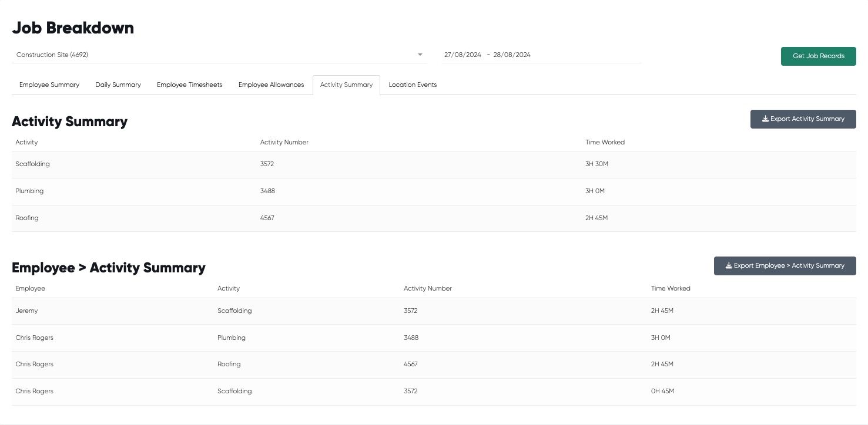Select the Employee Allowances tab
Image resolution: width=868 pixels, height=425 pixels.
(x=271, y=85)
